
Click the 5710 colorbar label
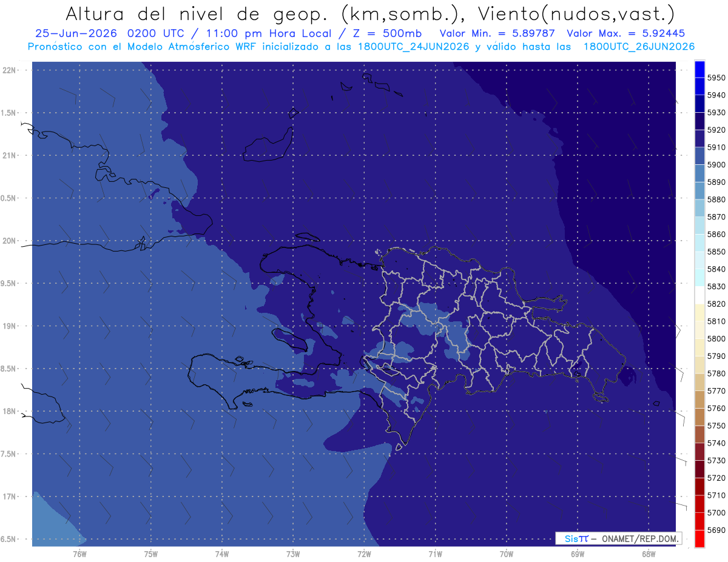tap(716, 495)
